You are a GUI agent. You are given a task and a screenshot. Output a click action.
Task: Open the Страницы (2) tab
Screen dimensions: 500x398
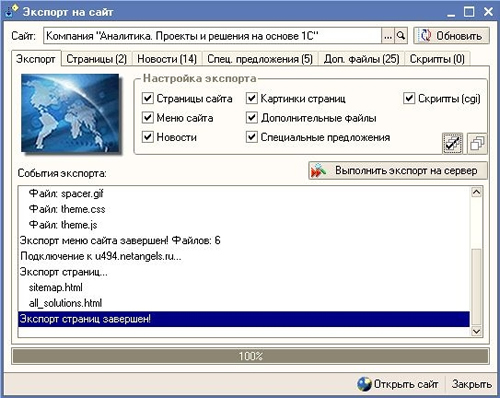coord(96,59)
